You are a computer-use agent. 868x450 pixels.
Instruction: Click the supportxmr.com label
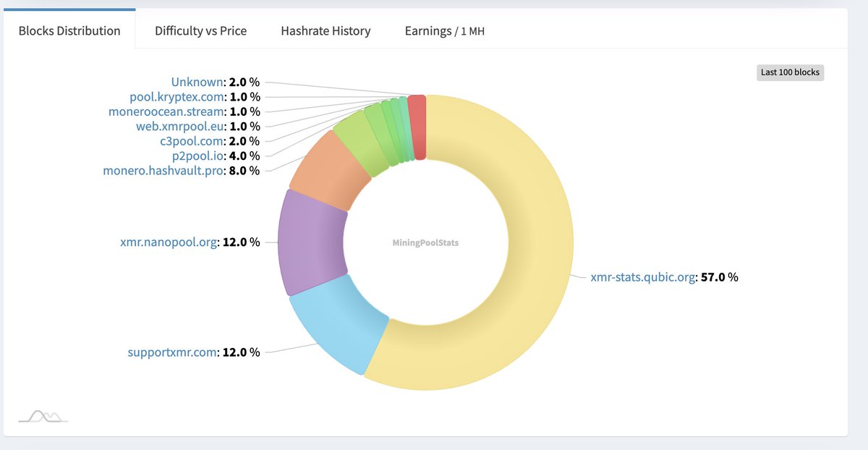click(174, 352)
